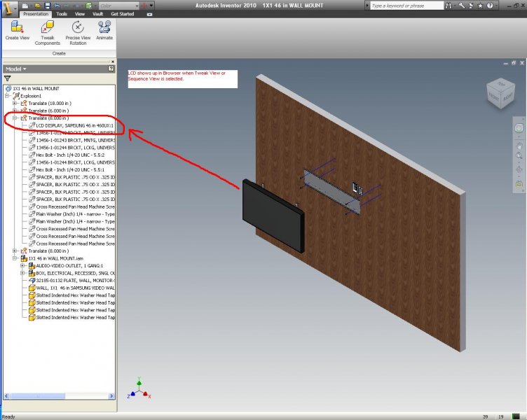Collapse the Explosion1 tree node

tap(7, 96)
